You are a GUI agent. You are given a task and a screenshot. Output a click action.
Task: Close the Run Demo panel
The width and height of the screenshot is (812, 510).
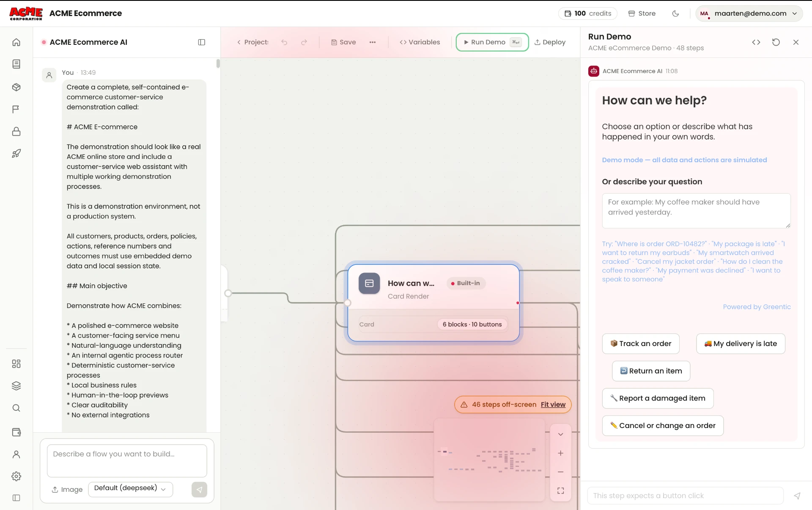coord(796,42)
